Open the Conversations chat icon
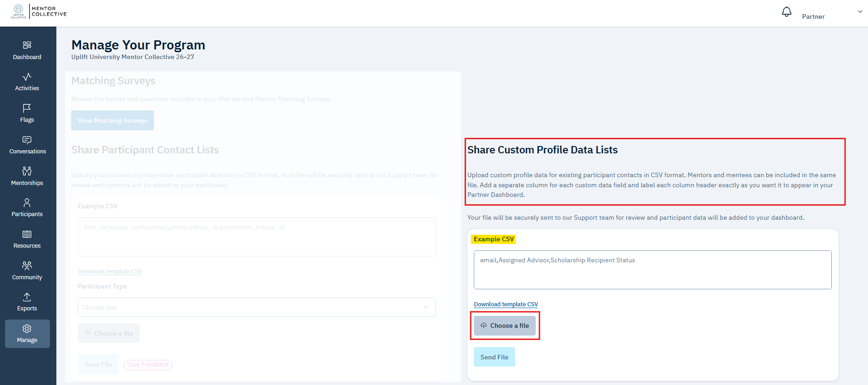This screenshot has width=868, height=385. [27, 140]
